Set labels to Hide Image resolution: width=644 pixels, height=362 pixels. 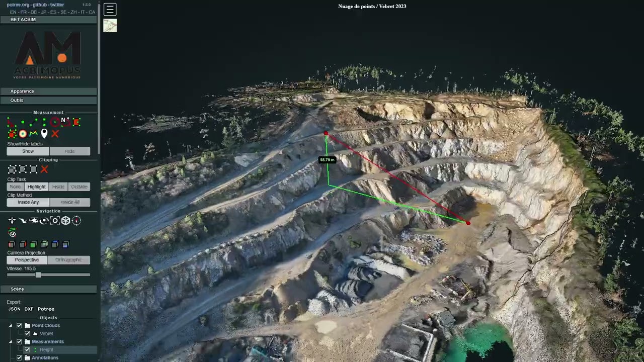pyautogui.click(x=70, y=151)
